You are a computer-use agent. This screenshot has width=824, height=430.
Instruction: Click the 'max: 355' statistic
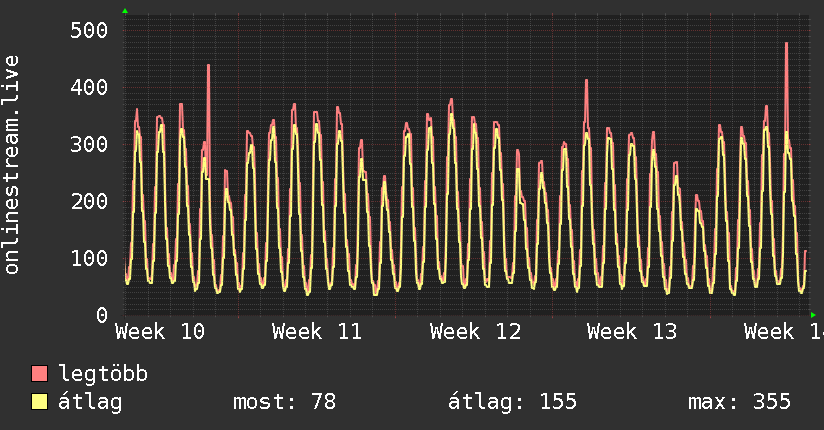click(739, 402)
